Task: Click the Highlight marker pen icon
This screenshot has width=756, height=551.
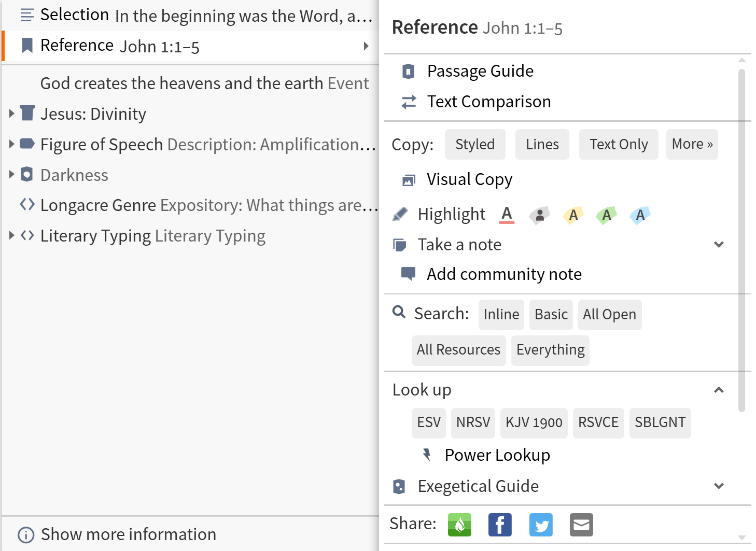Action: pyautogui.click(x=400, y=214)
